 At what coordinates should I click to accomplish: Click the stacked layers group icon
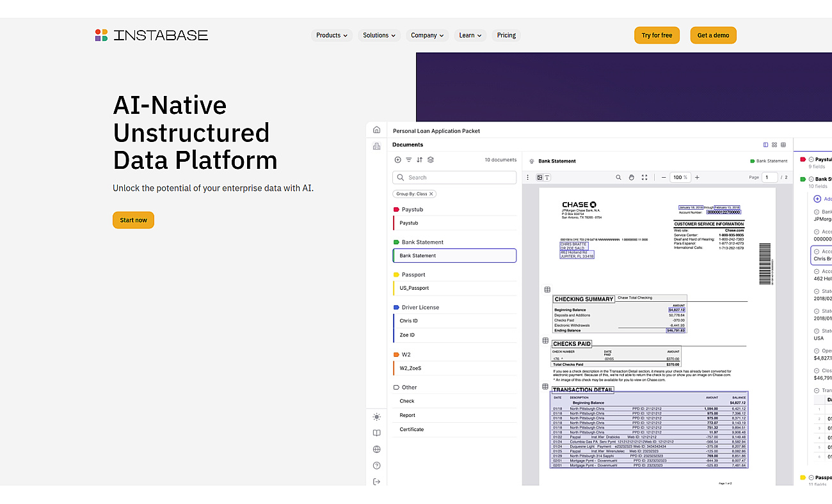(x=430, y=160)
